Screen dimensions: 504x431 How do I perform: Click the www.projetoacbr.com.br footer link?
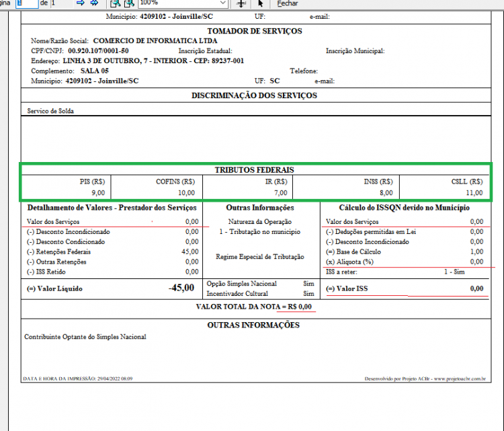pyautogui.click(x=460, y=379)
